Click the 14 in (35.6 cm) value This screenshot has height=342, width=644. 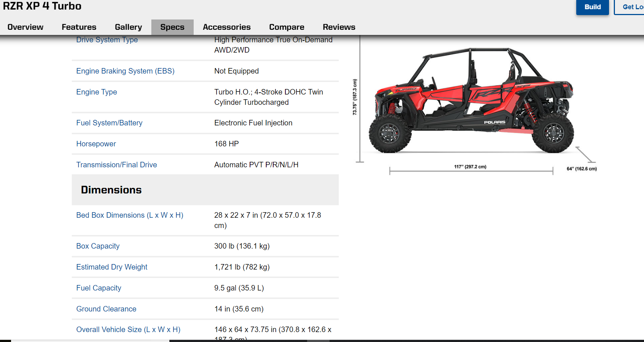[x=239, y=309]
